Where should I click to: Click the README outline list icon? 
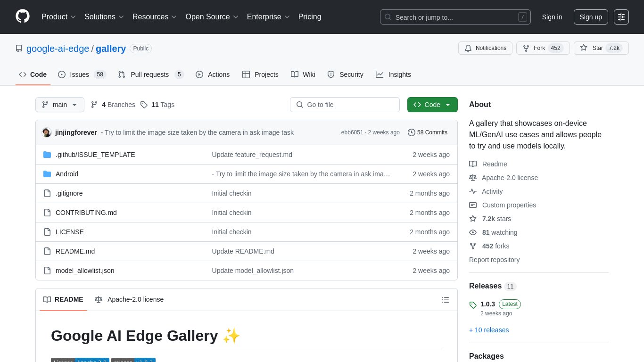tap(445, 300)
